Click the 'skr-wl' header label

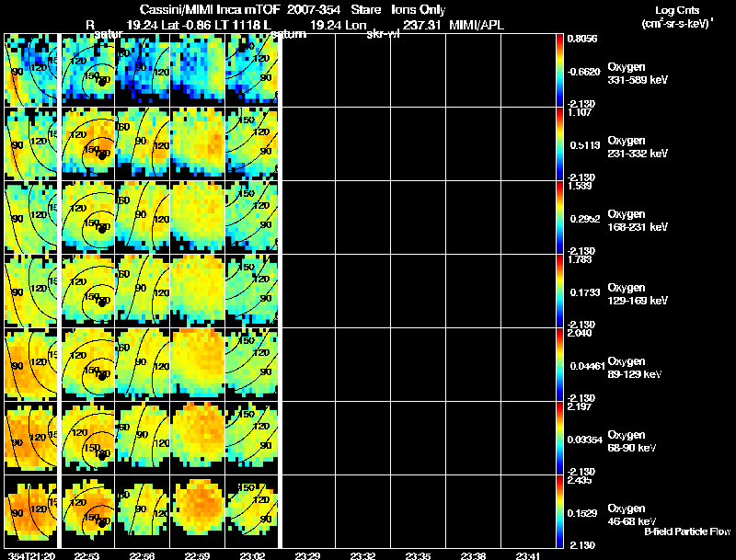[x=383, y=34]
